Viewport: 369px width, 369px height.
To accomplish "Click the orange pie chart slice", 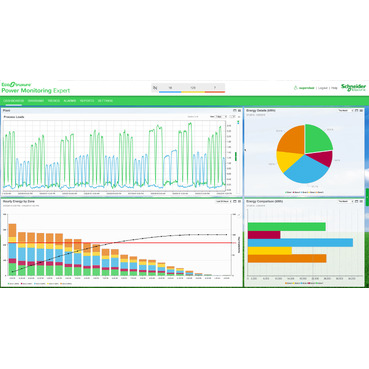I will [x=292, y=140].
